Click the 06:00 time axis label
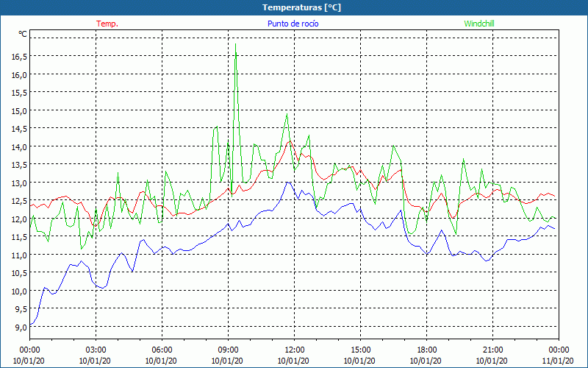The height and width of the screenshot is (368, 588). pyautogui.click(x=162, y=350)
